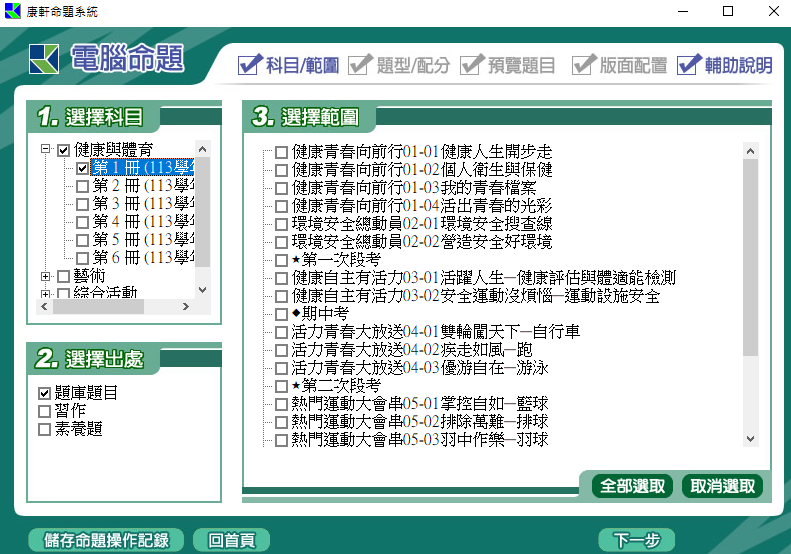Open the 版面配置 step tab
The width and height of the screenshot is (791, 554).
[619, 65]
